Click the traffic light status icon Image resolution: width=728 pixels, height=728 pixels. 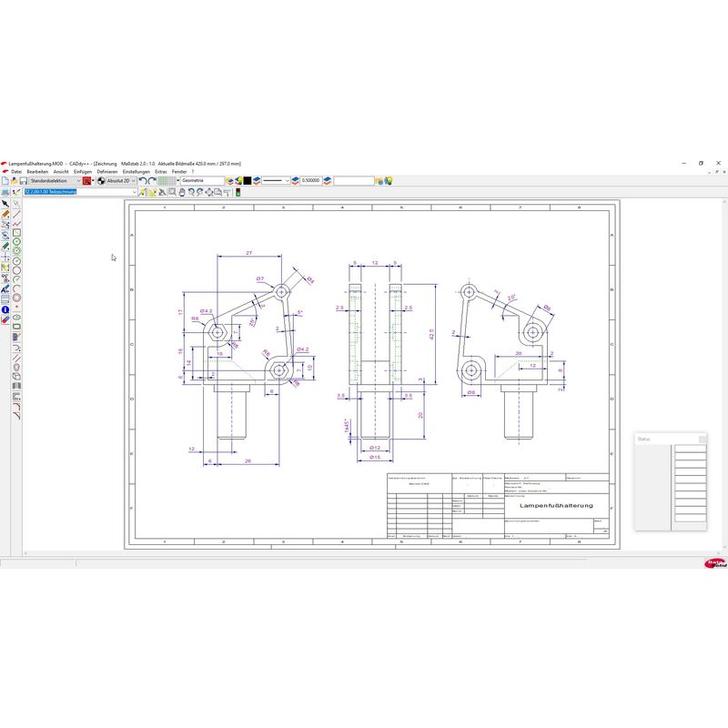click(238, 192)
